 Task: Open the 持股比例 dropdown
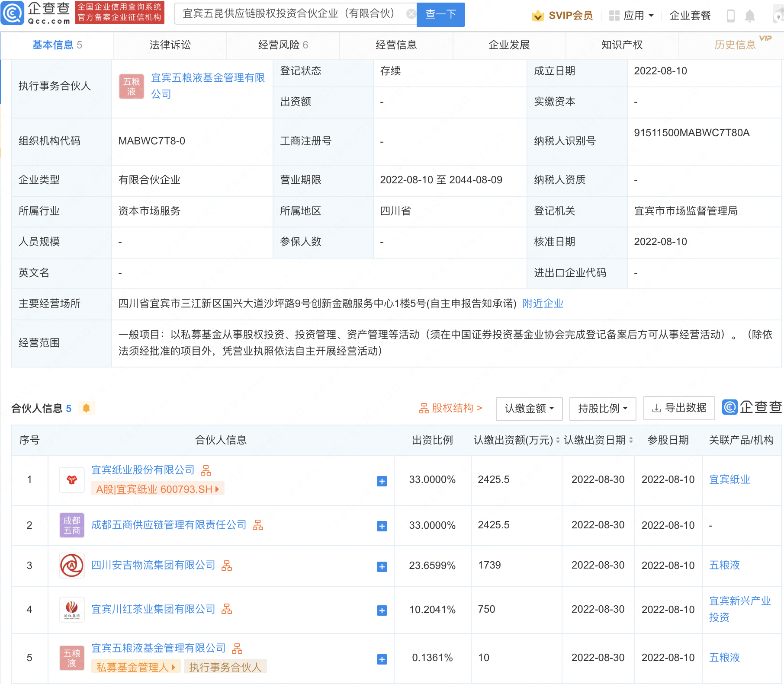point(603,409)
